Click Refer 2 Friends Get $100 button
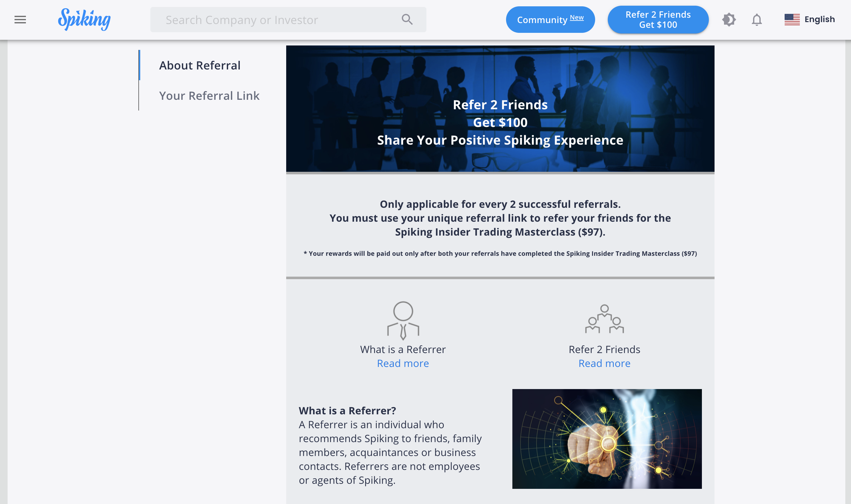 [x=658, y=20]
